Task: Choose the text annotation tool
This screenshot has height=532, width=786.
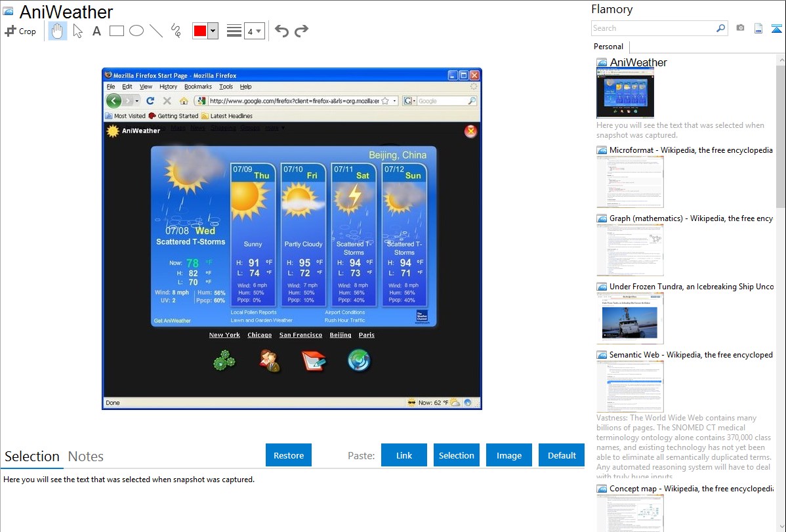Action: (96, 31)
